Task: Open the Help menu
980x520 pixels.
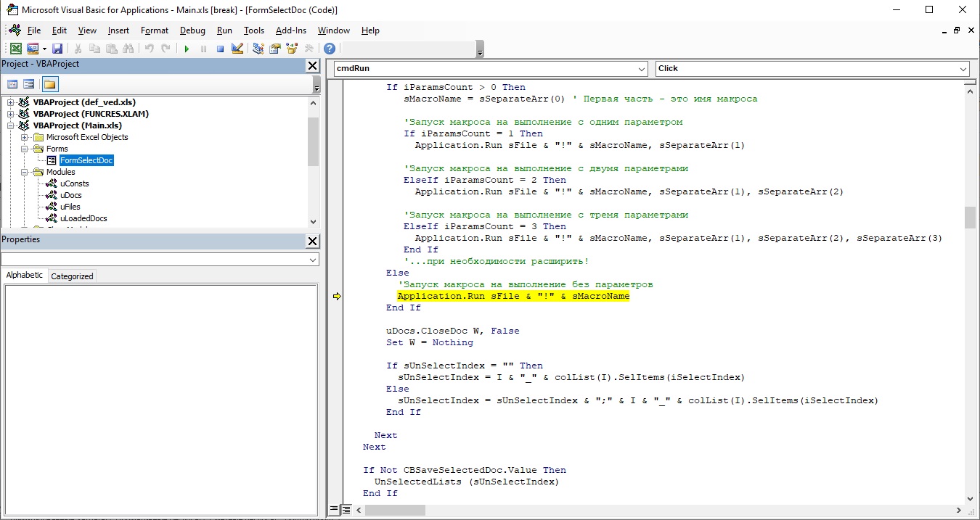Action: [370, 30]
